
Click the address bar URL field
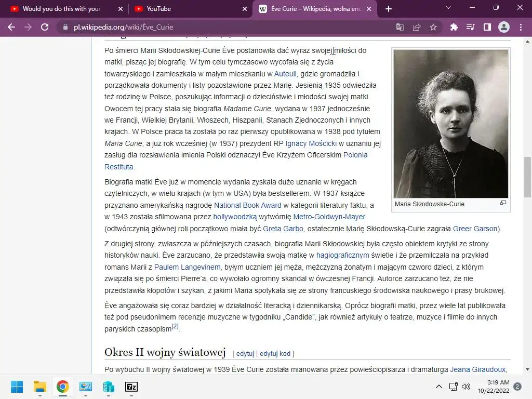[224, 27]
